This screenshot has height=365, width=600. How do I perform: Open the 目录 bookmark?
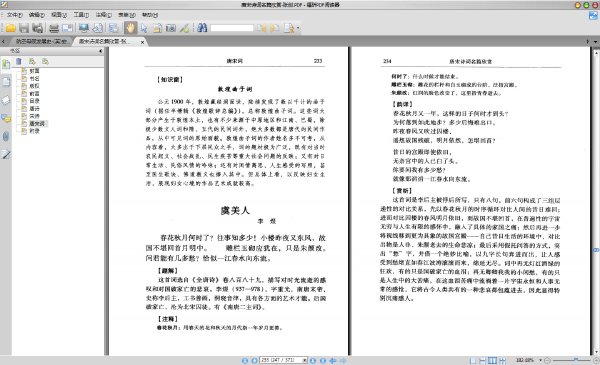click(34, 101)
